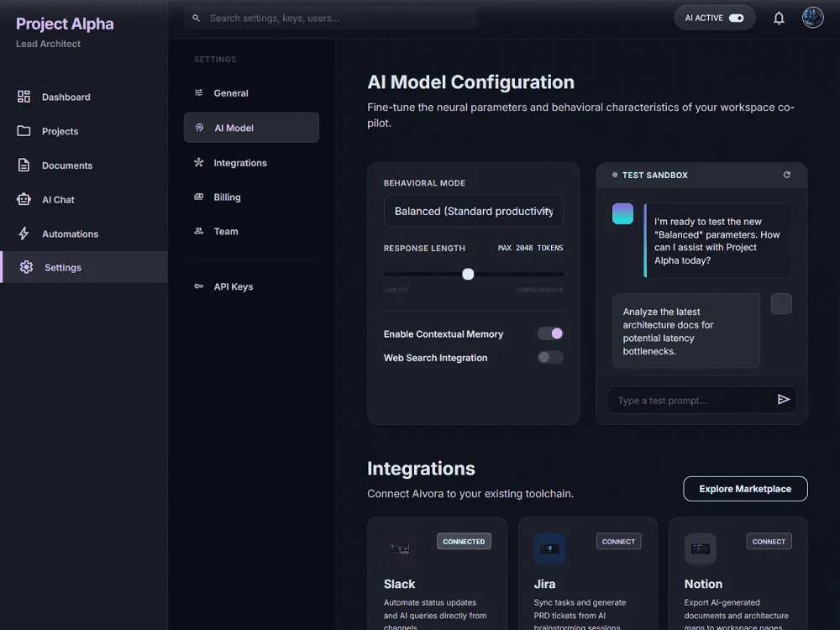Toggle the AI ACTIVE switch
Image resolution: width=840 pixels, height=630 pixels.
point(736,18)
